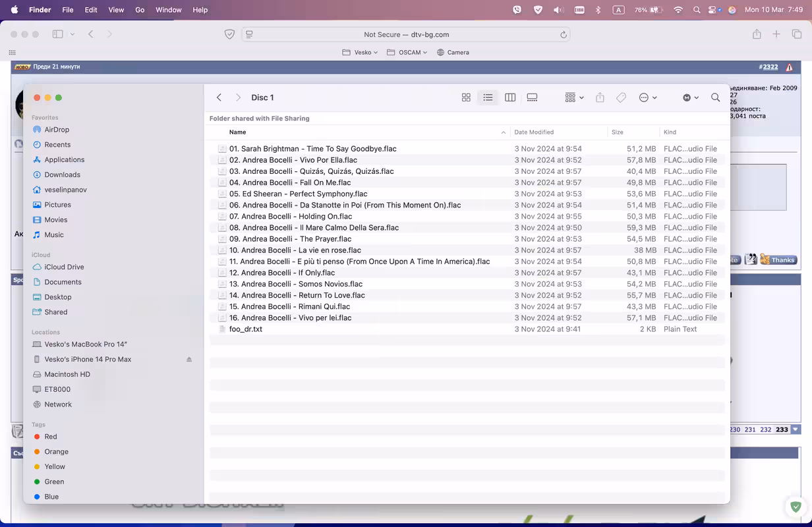Open the Go menu

pyautogui.click(x=140, y=10)
